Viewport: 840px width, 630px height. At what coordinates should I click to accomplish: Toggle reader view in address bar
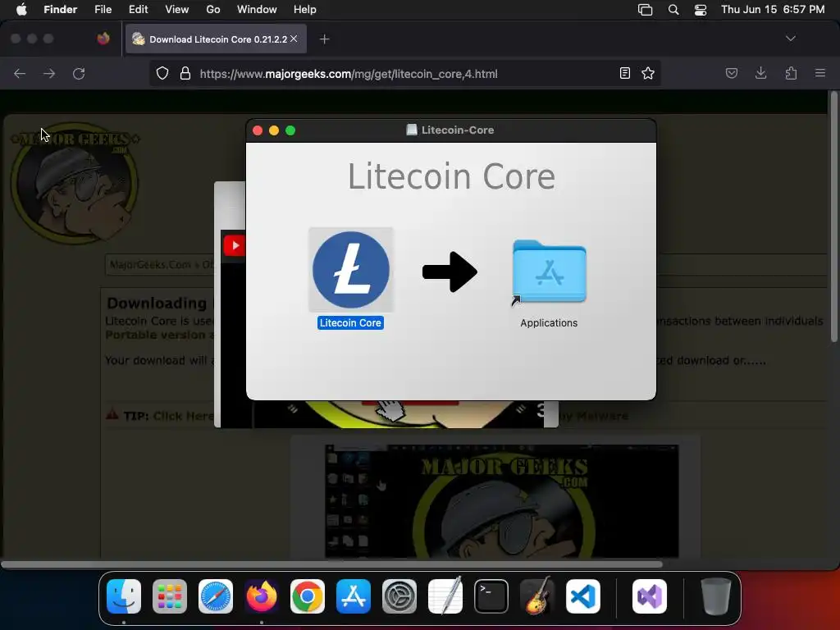[x=624, y=73]
